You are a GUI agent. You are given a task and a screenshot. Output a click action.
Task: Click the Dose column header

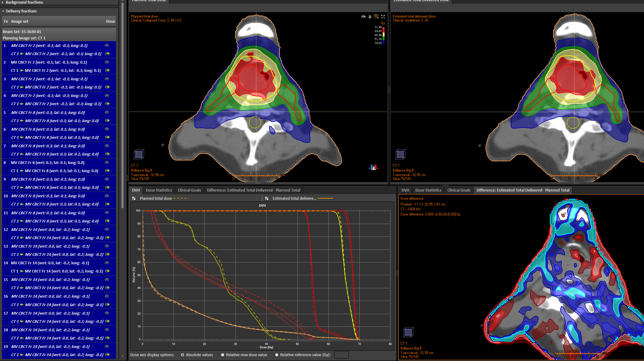coord(111,22)
